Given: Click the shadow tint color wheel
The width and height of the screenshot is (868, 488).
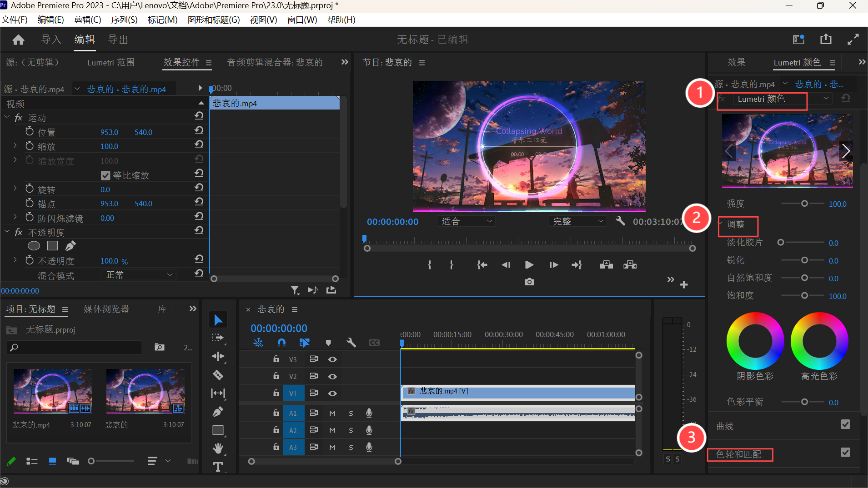Looking at the screenshot, I should pyautogui.click(x=755, y=341).
